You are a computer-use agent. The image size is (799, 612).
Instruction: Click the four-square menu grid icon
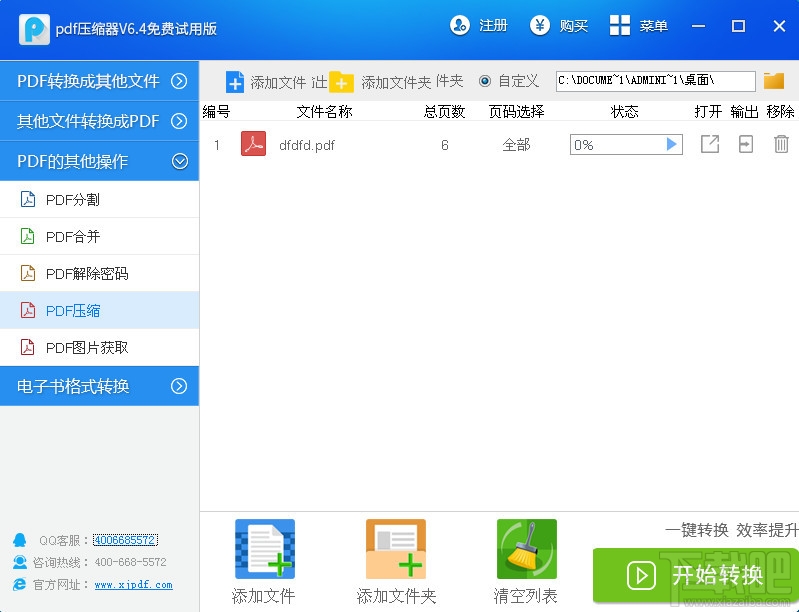point(620,25)
